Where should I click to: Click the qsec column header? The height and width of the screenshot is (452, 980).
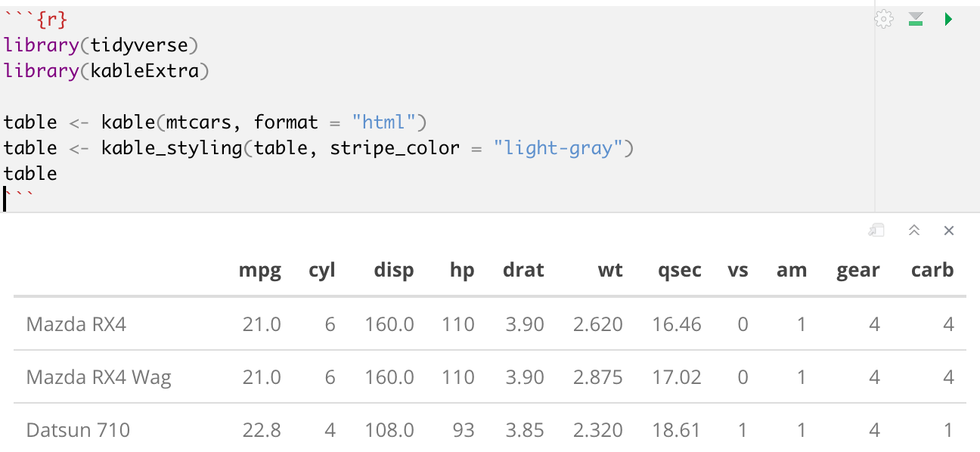tap(678, 270)
